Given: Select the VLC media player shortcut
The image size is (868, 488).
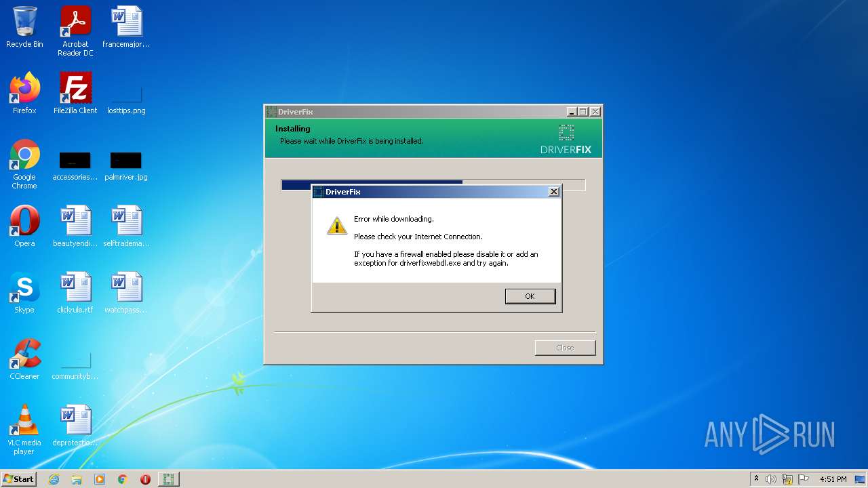Looking at the screenshot, I should (24, 430).
